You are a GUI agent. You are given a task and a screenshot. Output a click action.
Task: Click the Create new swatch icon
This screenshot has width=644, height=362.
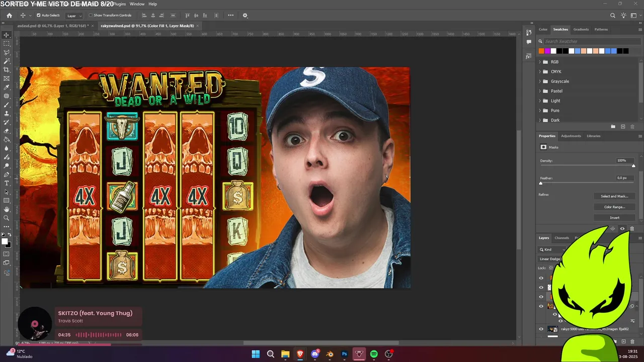click(x=623, y=127)
